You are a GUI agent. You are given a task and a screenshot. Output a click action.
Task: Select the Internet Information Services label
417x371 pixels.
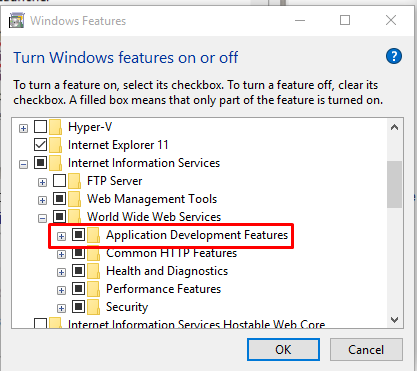click(x=144, y=163)
